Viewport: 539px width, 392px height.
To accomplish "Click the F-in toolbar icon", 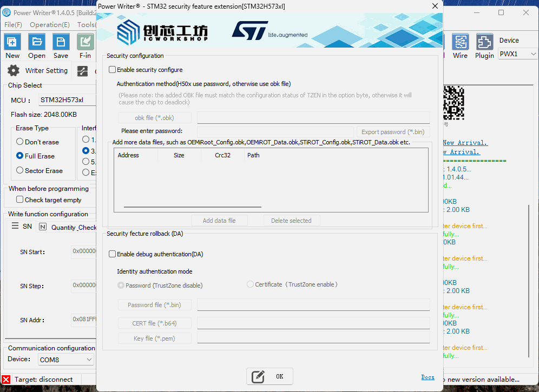I will 85,42.
